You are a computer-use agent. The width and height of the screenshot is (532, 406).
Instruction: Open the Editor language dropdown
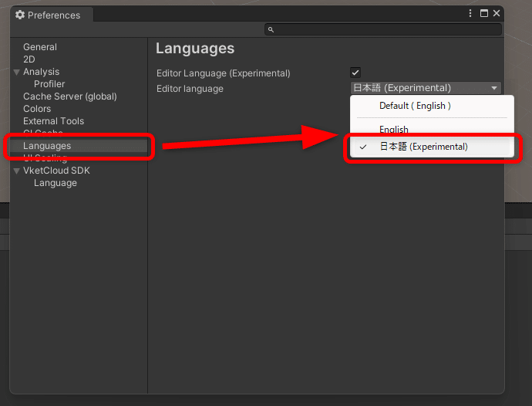coord(426,88)
